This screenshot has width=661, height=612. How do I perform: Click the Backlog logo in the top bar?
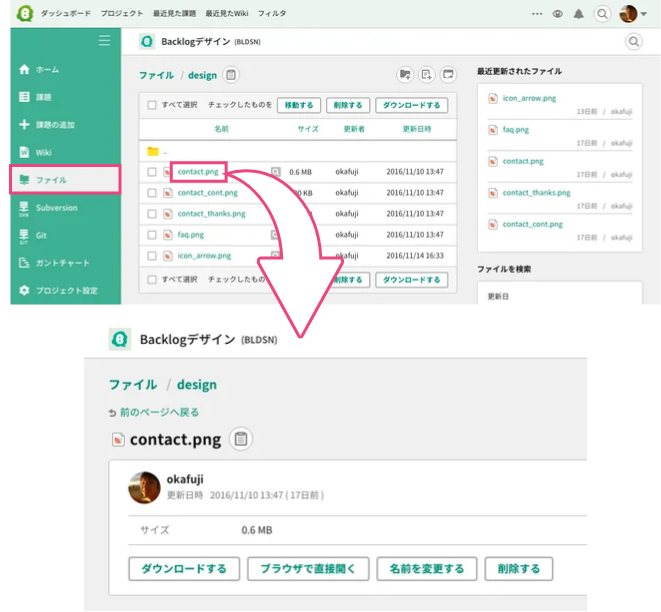pos(25,13)
